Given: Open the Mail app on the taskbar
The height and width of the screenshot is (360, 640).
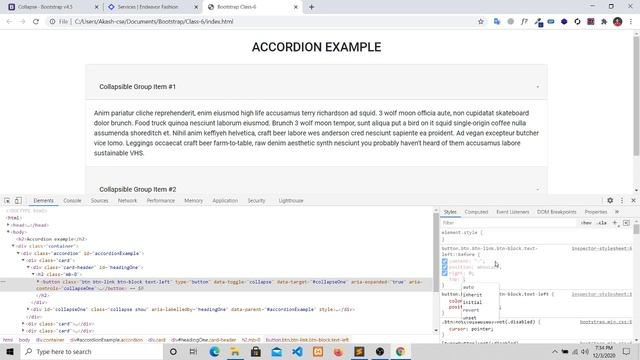Looking at the screenshot, I should coord(276,351).
